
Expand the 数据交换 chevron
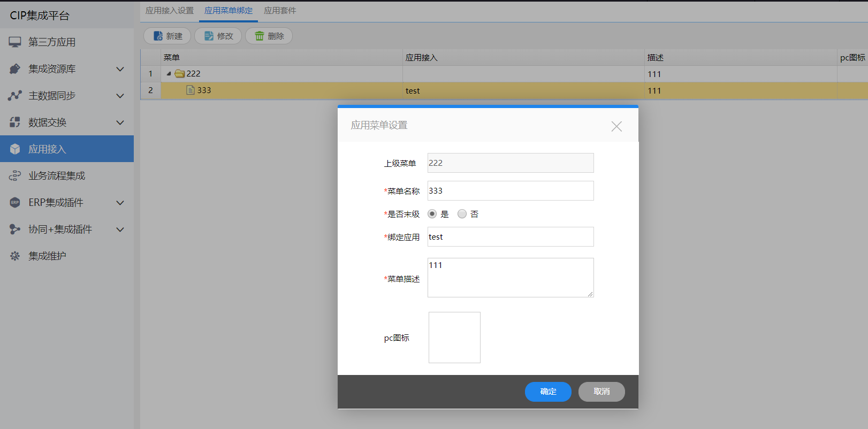click(120, 122)
